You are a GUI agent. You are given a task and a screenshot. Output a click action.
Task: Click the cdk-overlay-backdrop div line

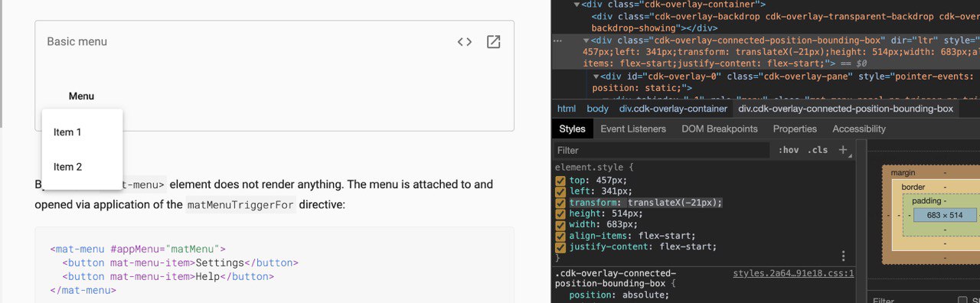click(x=786, y=21)
